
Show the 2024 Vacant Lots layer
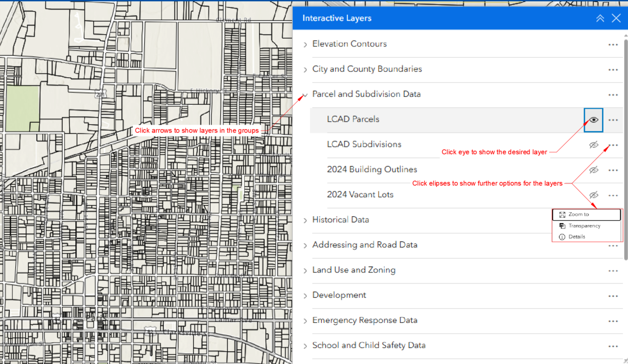(593, 195)
